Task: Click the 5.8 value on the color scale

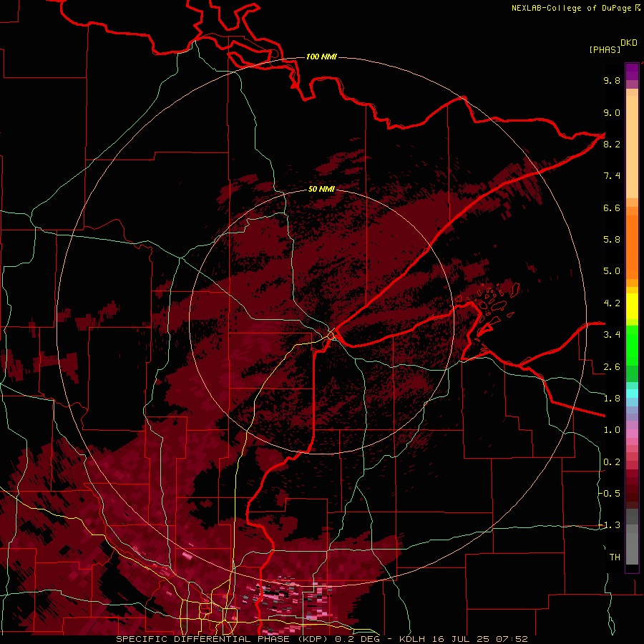Action: (612, 240)
